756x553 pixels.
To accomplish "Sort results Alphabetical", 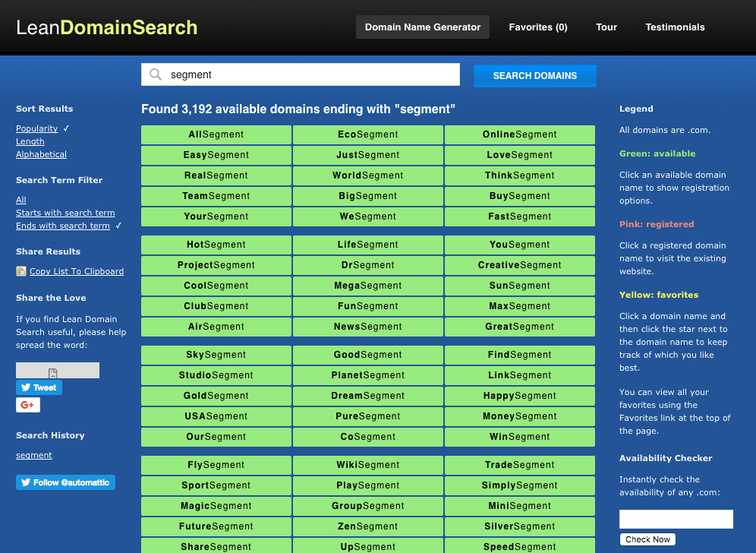I will point(41,154).
